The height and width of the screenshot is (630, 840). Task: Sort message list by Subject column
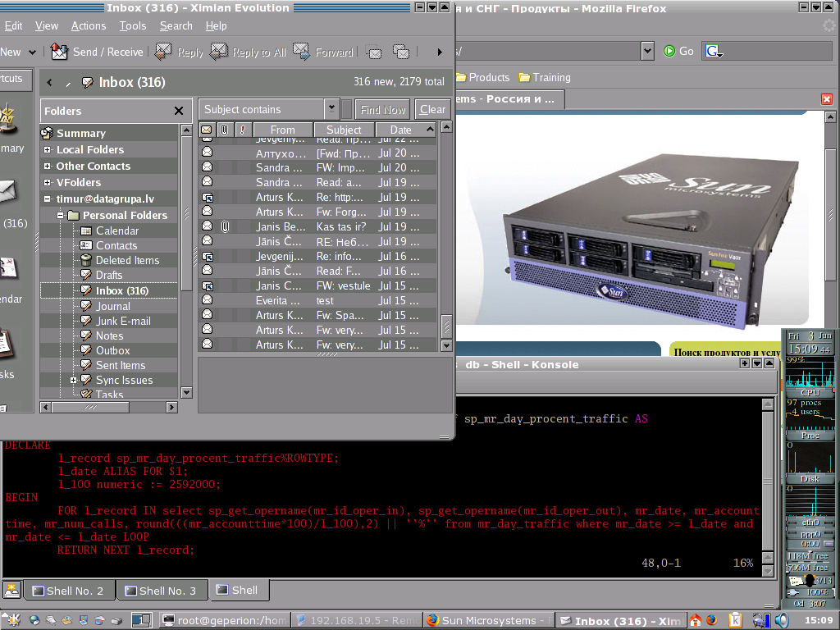(344, 130)
